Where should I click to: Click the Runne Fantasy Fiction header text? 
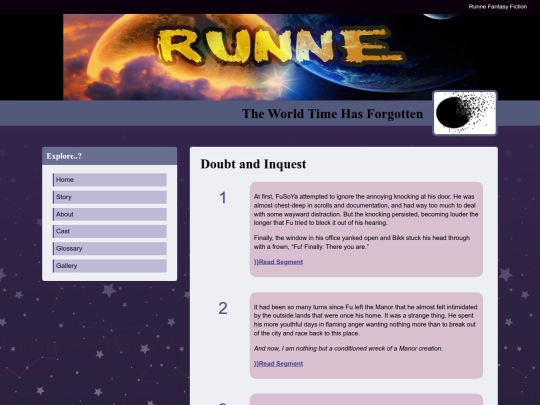coord(498,7)
